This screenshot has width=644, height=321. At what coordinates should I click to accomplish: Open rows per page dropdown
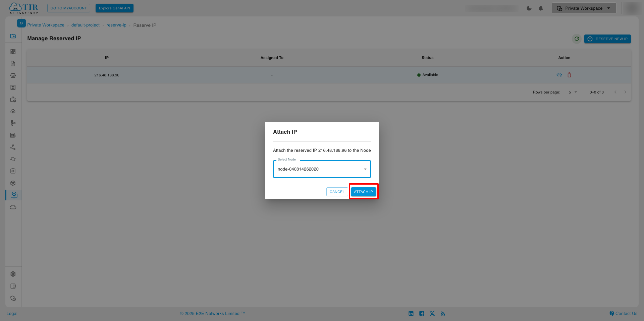point(573,92)
